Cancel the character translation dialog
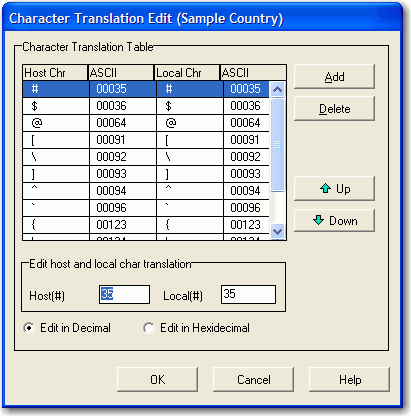The width and height of the screenshot is (411, 416). [x=253, y=379]
